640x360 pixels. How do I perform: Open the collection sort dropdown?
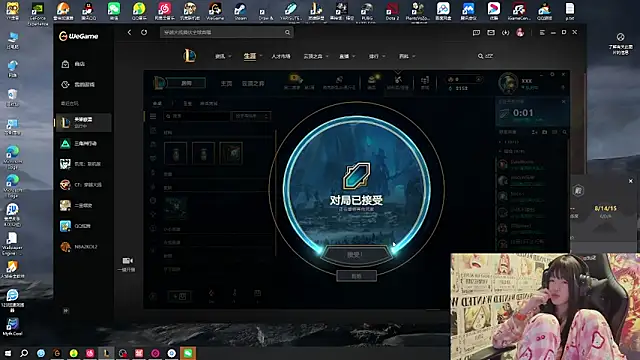click(x=251, y=116)
